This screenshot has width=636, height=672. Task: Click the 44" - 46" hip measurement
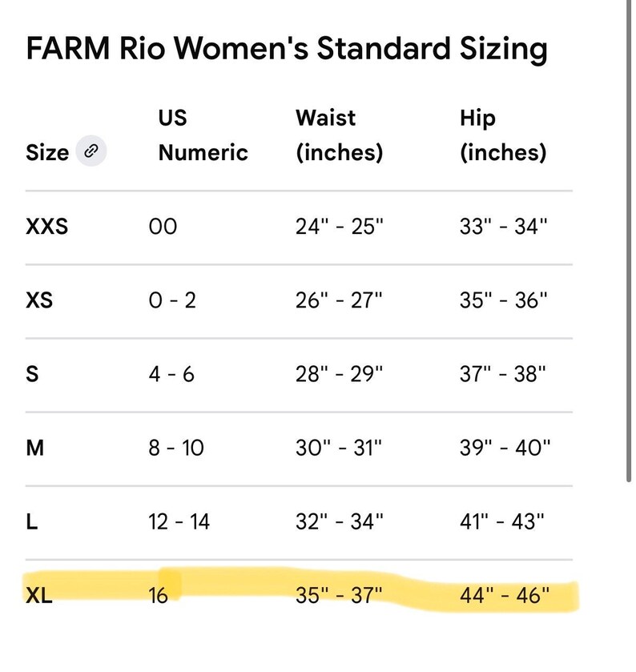(505, 595)
